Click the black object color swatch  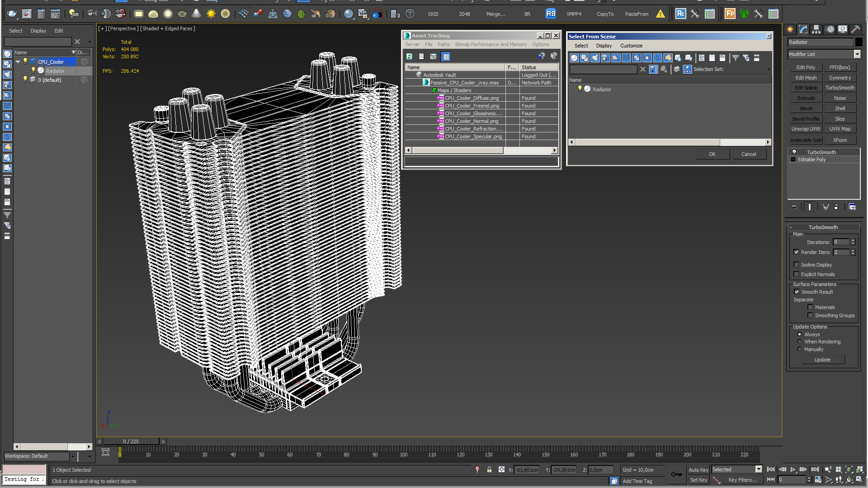tap(859, 42)
